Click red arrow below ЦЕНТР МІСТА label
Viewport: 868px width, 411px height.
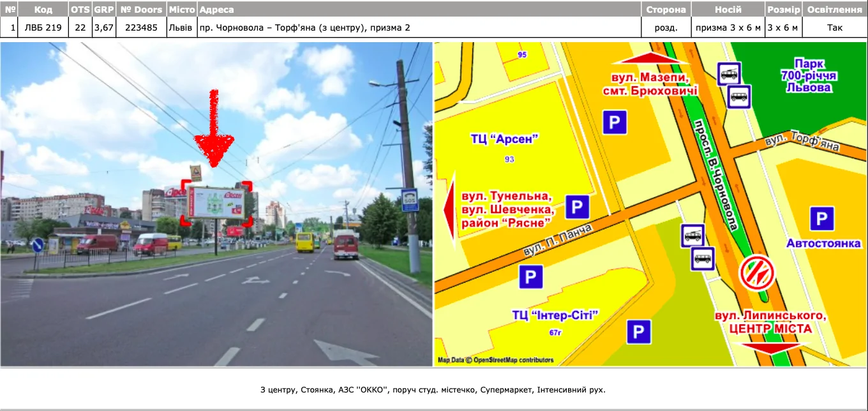[771, 348]
